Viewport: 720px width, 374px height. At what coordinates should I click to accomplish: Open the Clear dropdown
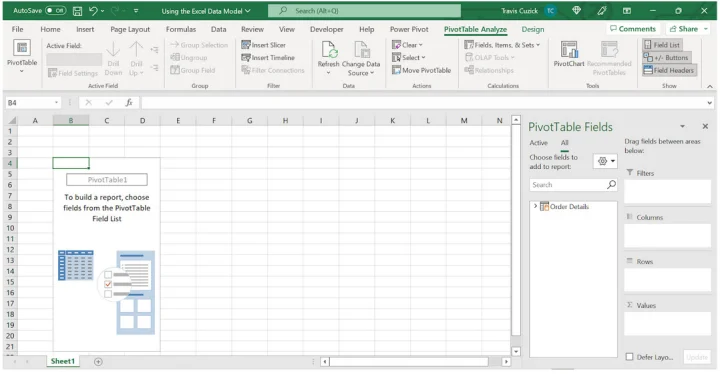click(407, 45)
